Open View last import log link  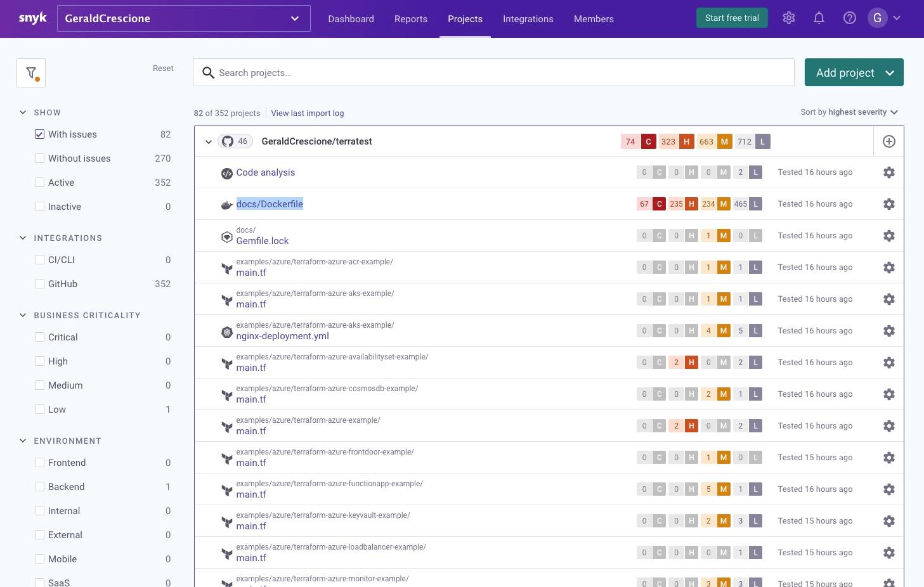pyautogui.click(x=308, y=113)
